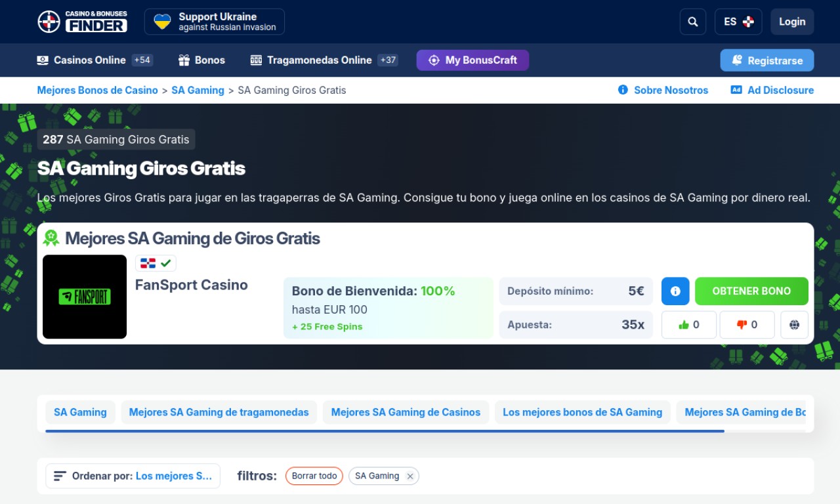
Task: Click the blue bonus info icon
Action: click(675, 291)
